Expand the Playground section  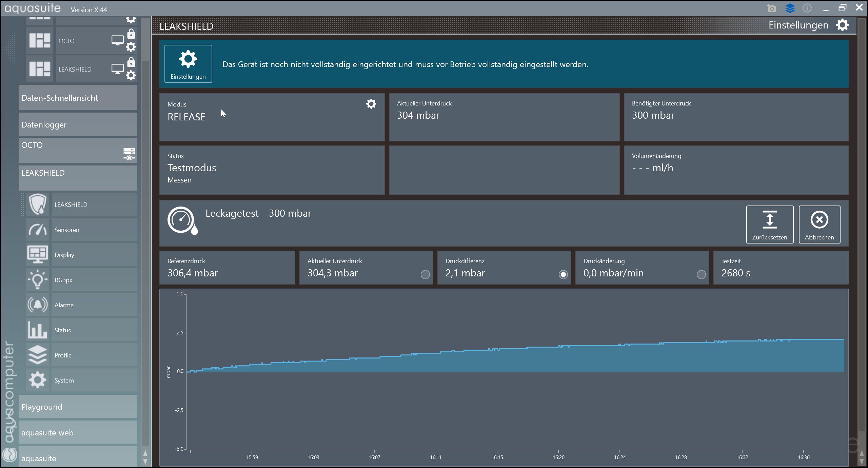pyautogui.click(x=78, y=407)
